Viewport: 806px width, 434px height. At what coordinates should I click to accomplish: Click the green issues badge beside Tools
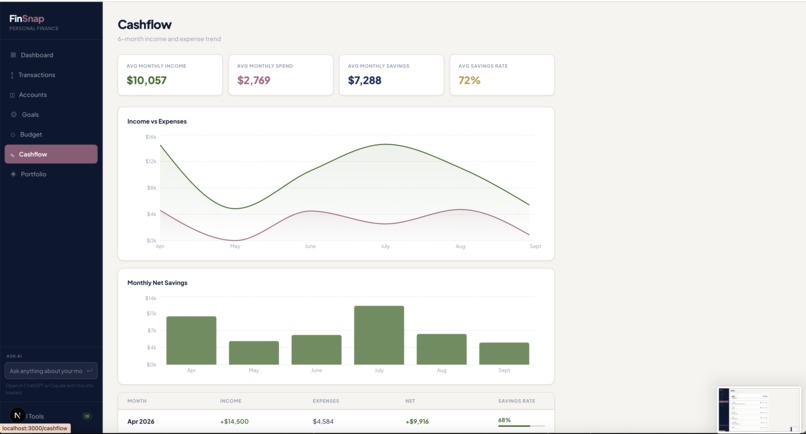[87, 416]
